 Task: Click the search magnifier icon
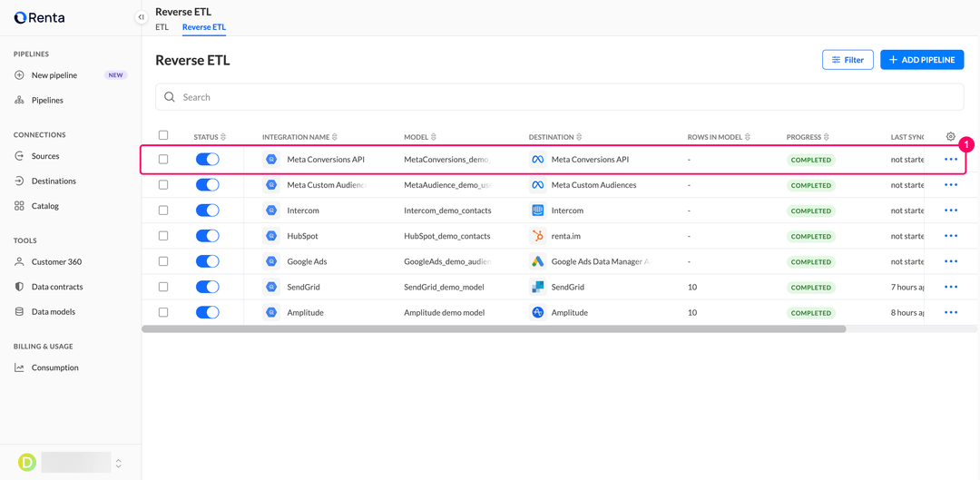pyautogui.click(x=169, y=97)
